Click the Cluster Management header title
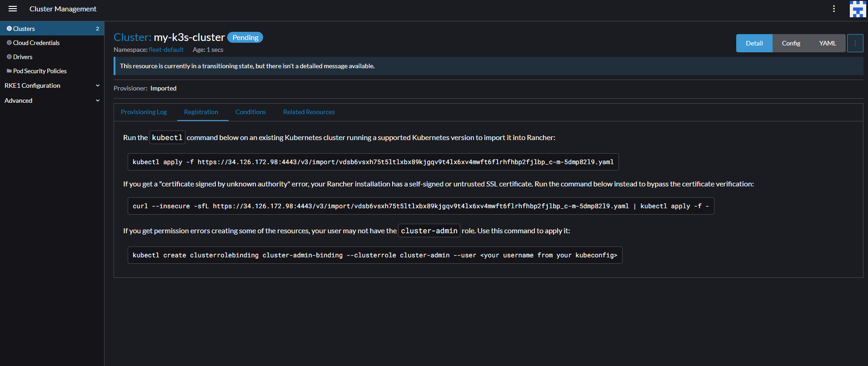 pos(63,9)
